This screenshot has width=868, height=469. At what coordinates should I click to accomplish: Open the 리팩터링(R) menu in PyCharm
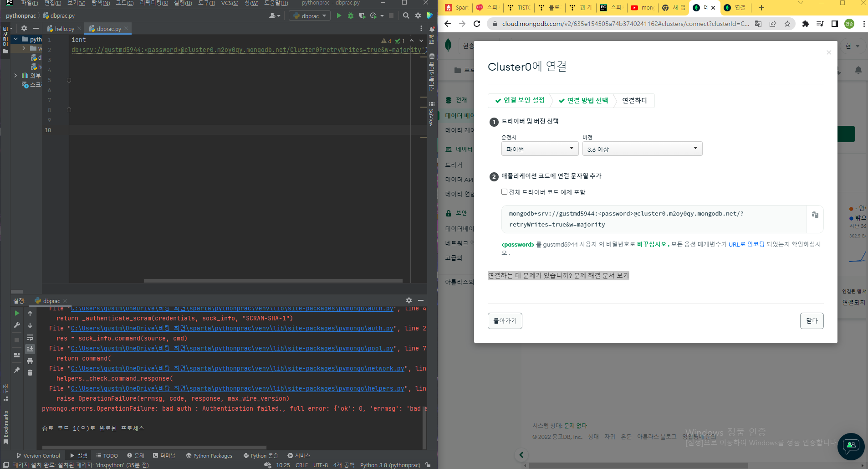pyautogui.click(x=154, y=3)
